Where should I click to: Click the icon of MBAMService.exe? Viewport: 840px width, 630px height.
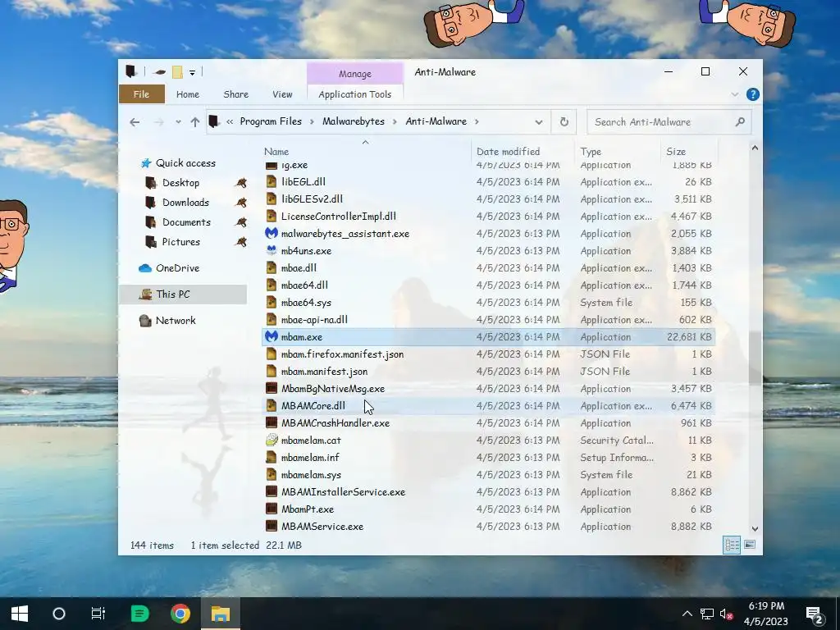pos(272,526)
